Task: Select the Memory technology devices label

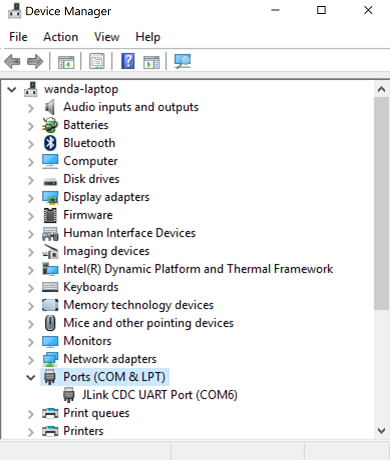Action: point(138,305)
